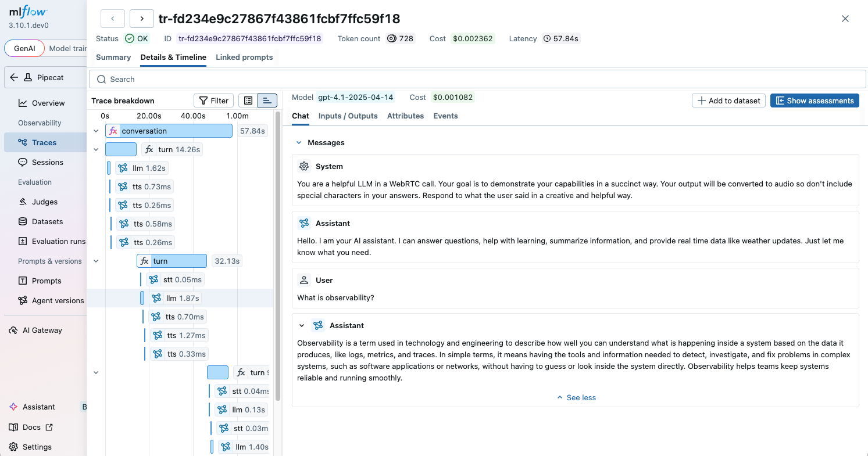The width and height of the screenshot is (868, 456).
Task: Select the tts 0.58ms span icon
Action: [124, 224]
